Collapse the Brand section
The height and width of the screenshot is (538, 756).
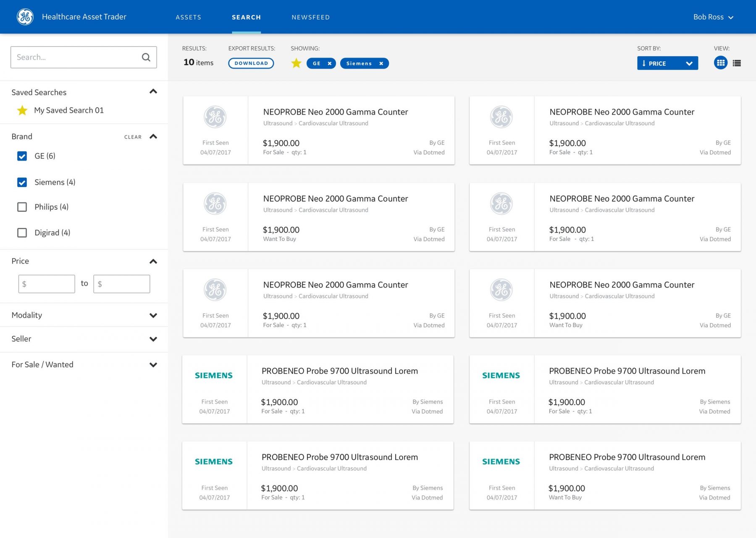153,137
